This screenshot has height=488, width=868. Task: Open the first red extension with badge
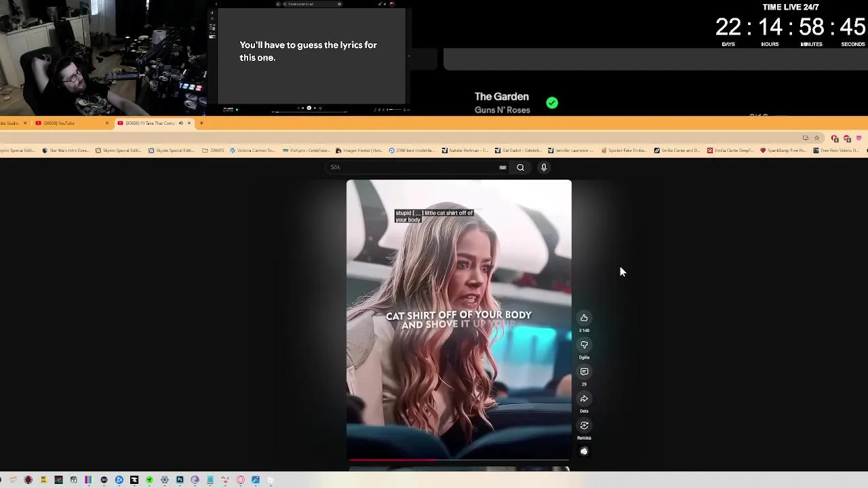(x=835, y=138)
